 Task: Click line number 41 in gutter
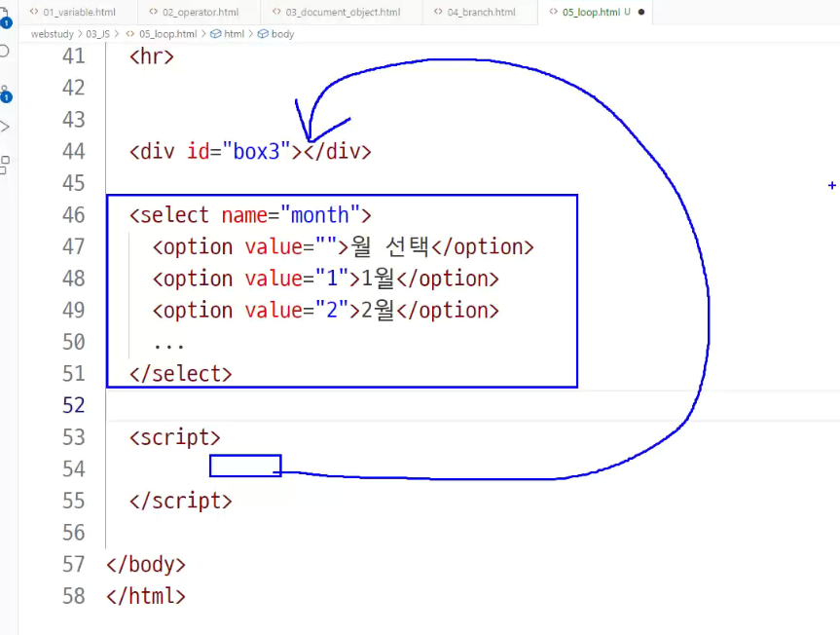73,56
